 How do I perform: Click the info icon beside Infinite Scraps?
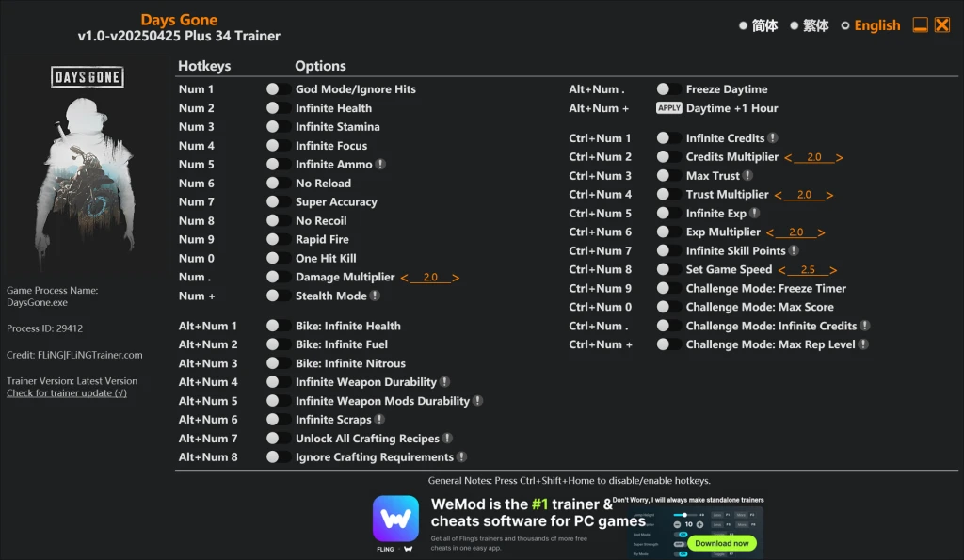(379, 419)
